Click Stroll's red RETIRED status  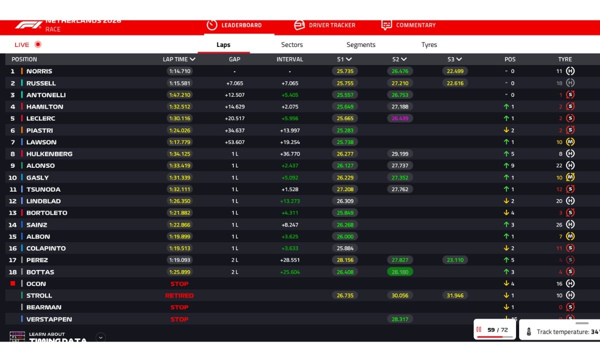point(179,296)
